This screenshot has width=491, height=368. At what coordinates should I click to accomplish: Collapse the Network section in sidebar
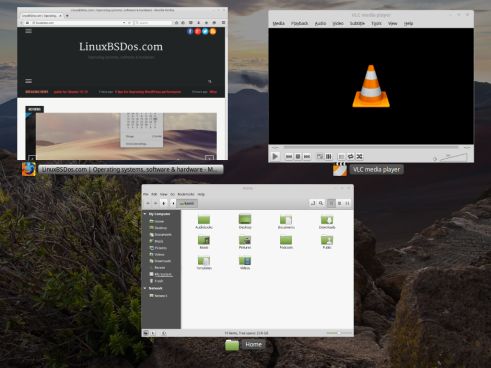145,288
